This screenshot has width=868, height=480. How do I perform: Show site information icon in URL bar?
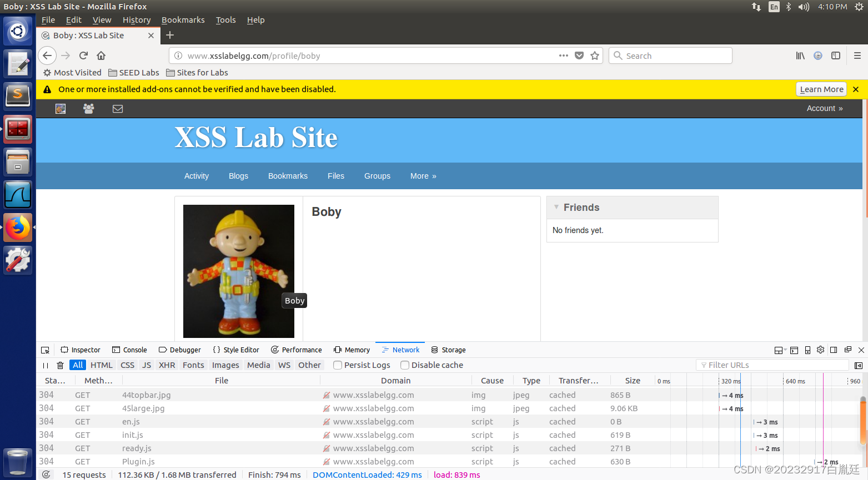click(178, 55)
